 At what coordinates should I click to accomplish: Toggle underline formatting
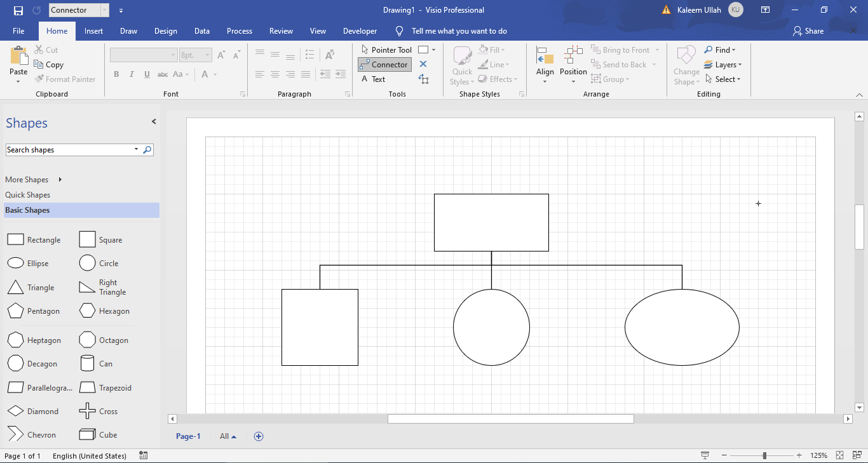pyautogui.click(x=147, y=74)
